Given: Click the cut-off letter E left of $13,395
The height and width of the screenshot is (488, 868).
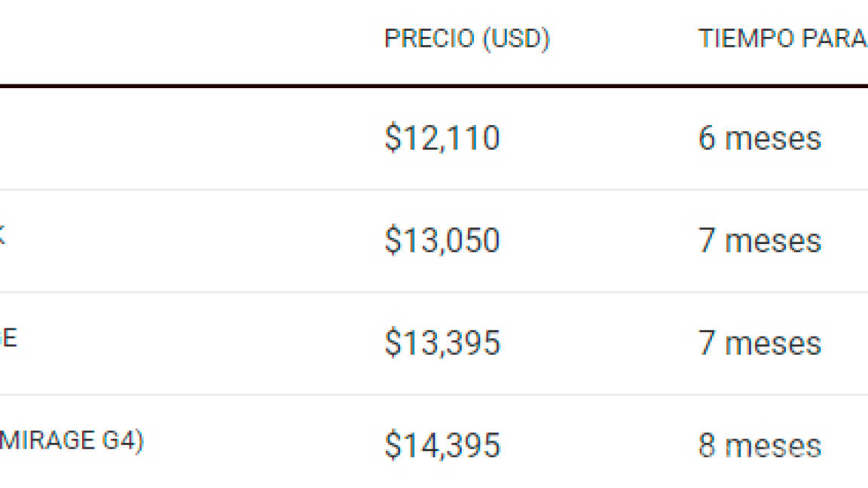Looking at the screenshot, I should pyautogui.click(x=8, y=337).
